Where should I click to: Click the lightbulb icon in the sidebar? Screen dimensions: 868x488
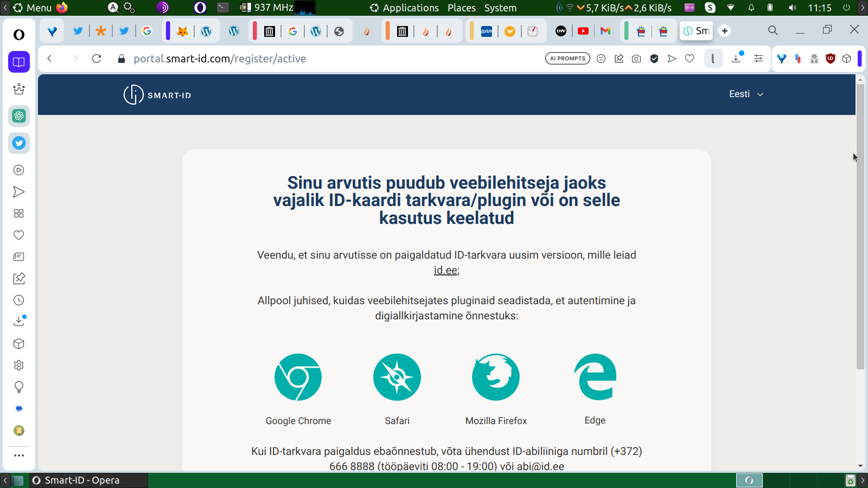tap(19, 387)
